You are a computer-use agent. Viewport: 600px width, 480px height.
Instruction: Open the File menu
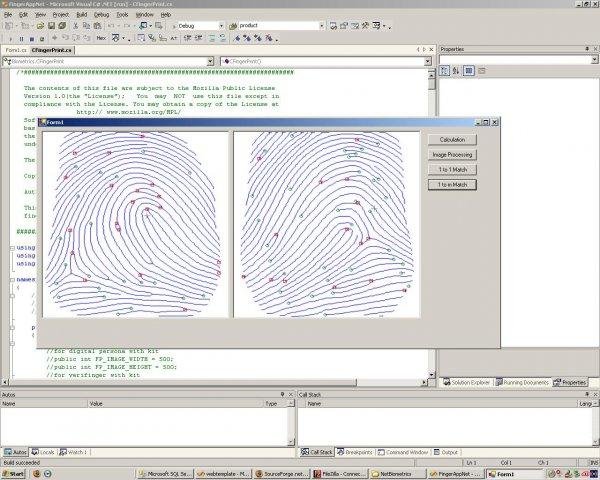click(x=8, y=15)
